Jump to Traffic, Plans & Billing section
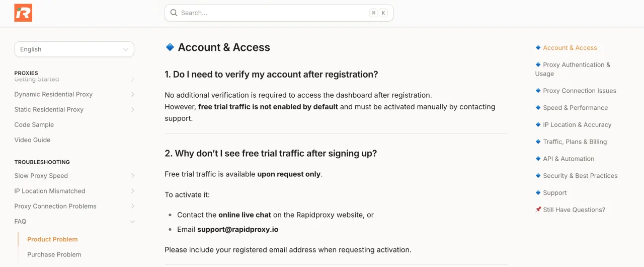This screenshot has width=644, height=267. tap(575, 142)
